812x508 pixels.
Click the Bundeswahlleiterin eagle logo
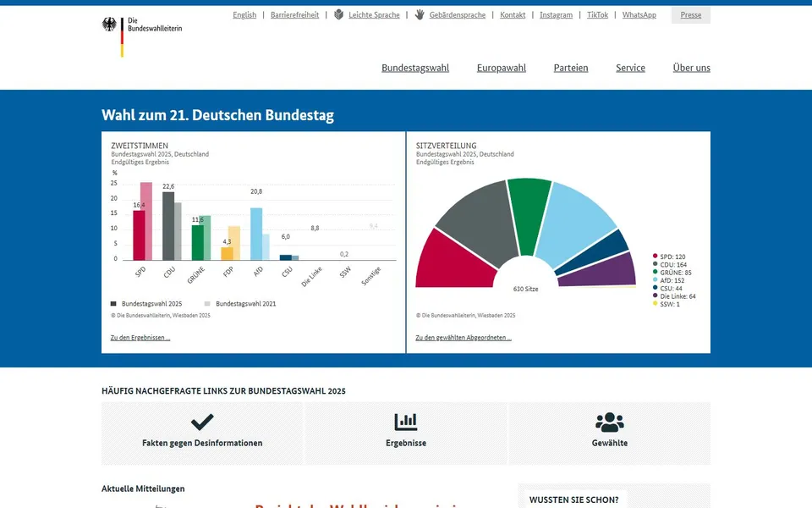(109, 25)
